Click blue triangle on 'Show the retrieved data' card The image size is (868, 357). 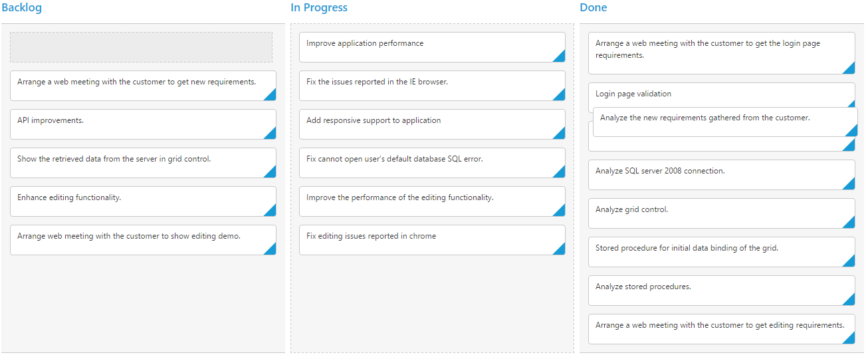(272, 174)
